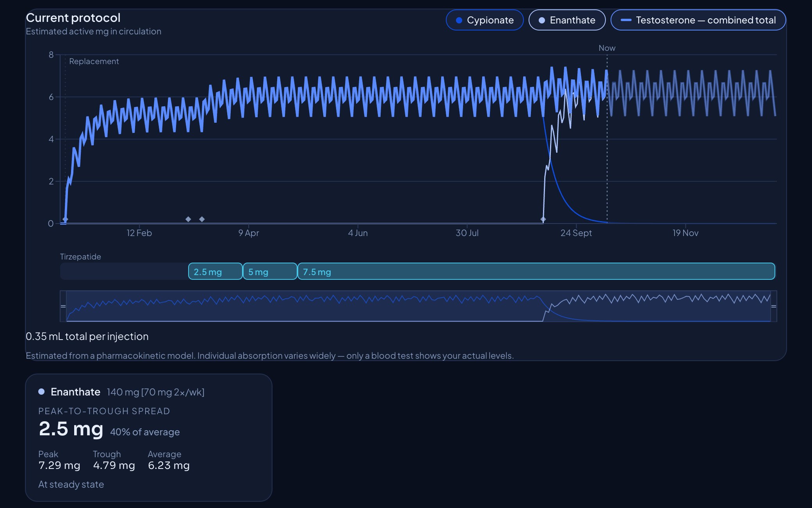The width and height of the screenshot is (812, 508).
Task: Click the 140 mg [70 mg 2×/wk] dosage text
Action: pos(156,392)
